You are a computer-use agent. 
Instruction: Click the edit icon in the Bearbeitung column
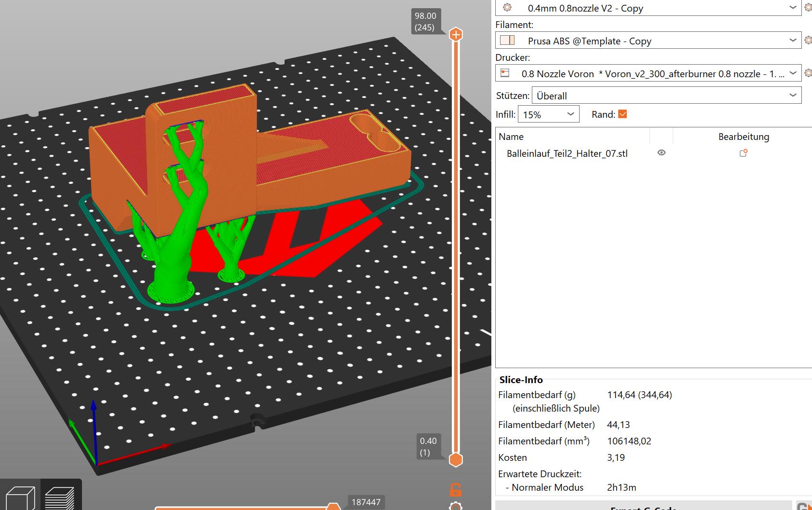click(743, 153)
